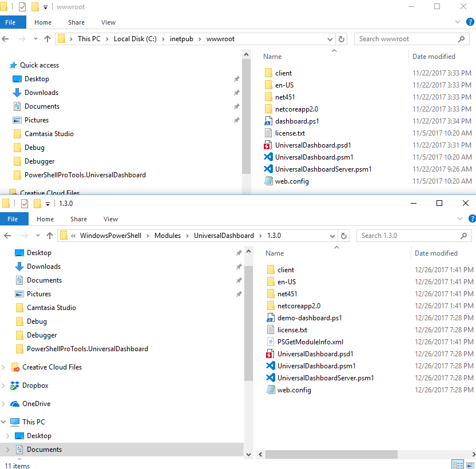
Task: Open the dashboard.ps1 PowerShell script file
Action: (x=296, y=121)
